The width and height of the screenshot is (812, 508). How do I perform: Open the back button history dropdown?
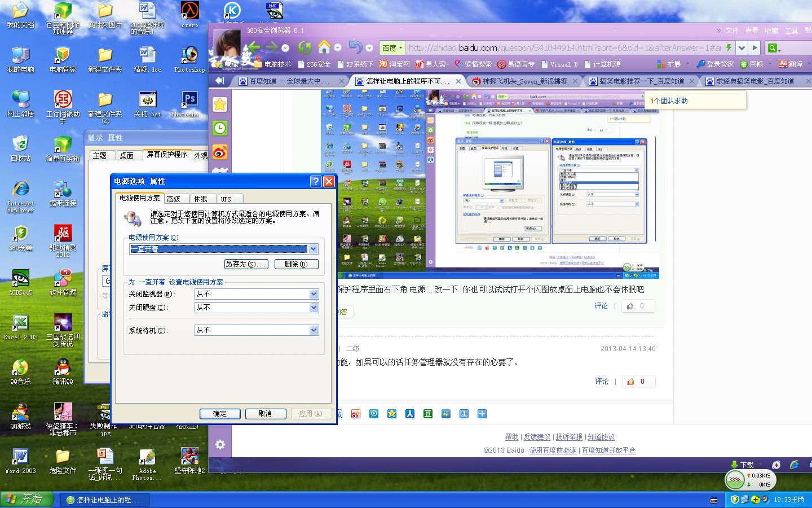pos(285,48)
